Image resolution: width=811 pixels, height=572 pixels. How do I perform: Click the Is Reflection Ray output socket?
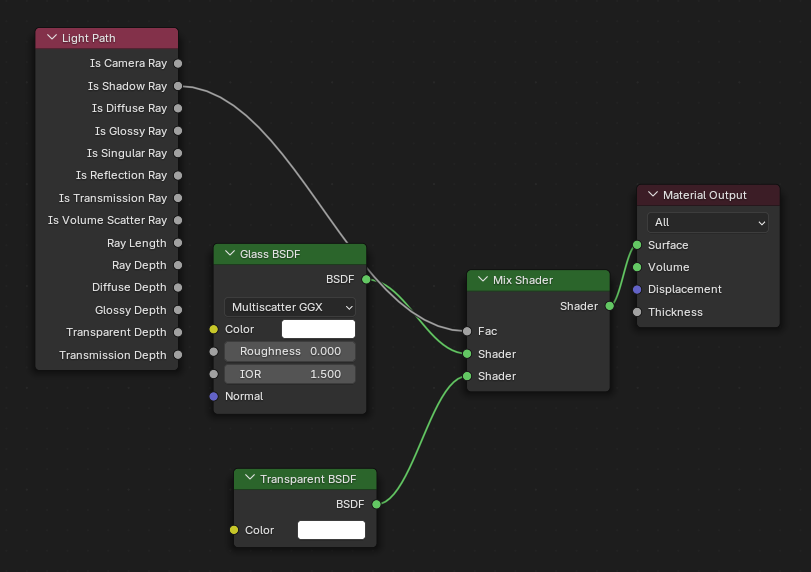point(178,175)
